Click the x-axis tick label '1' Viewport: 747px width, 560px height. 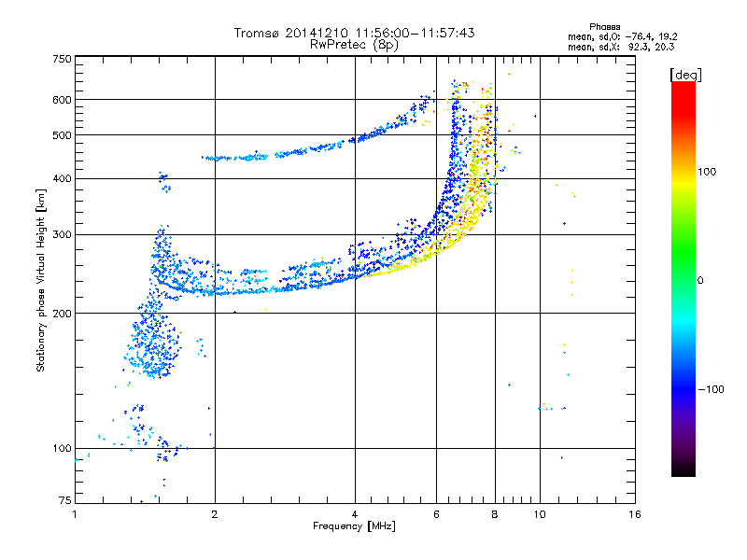pyautogui.click(x=75, y=514)
